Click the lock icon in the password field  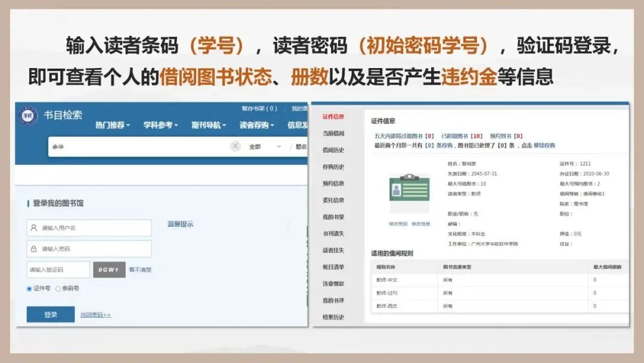click(x=34, y=248)
